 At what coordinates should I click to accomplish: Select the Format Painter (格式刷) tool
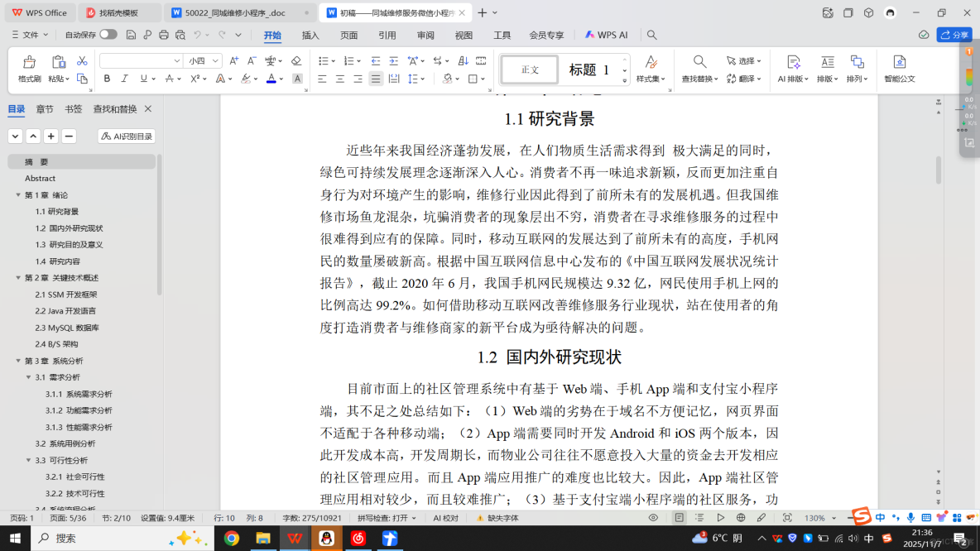(x=29, y=69)
